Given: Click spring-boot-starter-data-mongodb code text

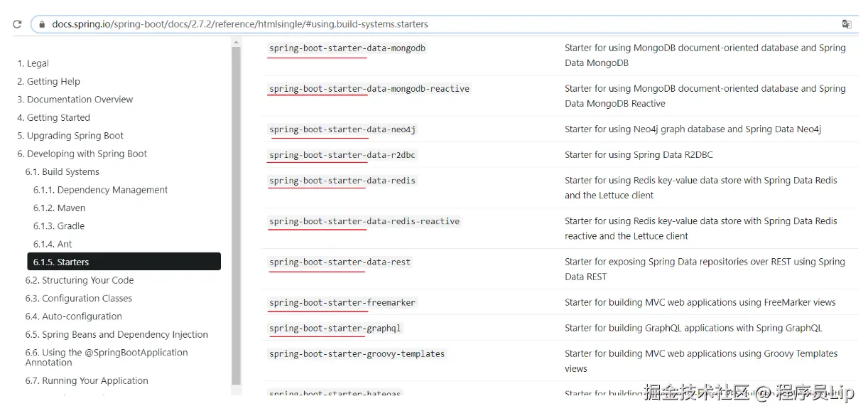Looking at the screenshot, I should tap(347, 48).
